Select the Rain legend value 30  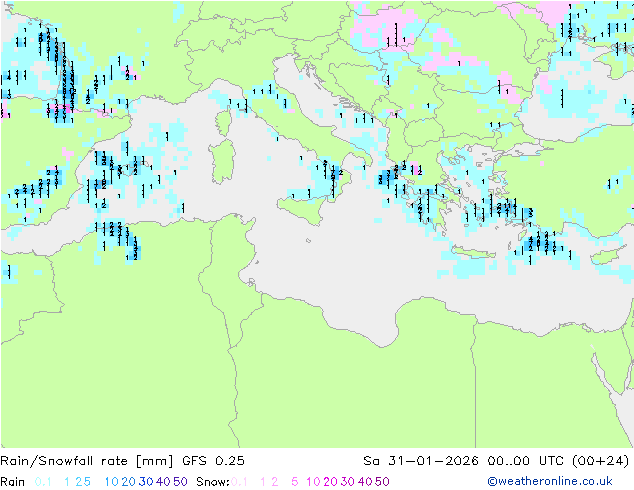tap(146, 482)
